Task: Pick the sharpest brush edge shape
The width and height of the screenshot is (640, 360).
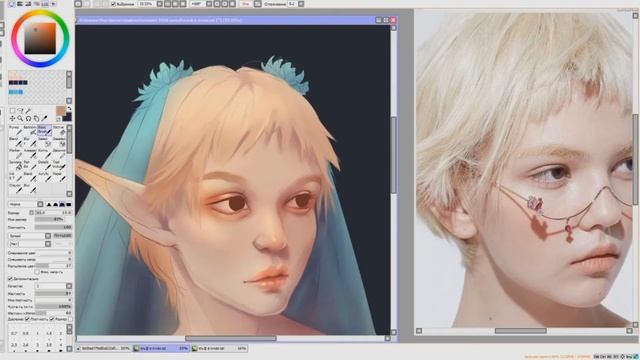Action: pyautogui.click(x=49, y=204)
